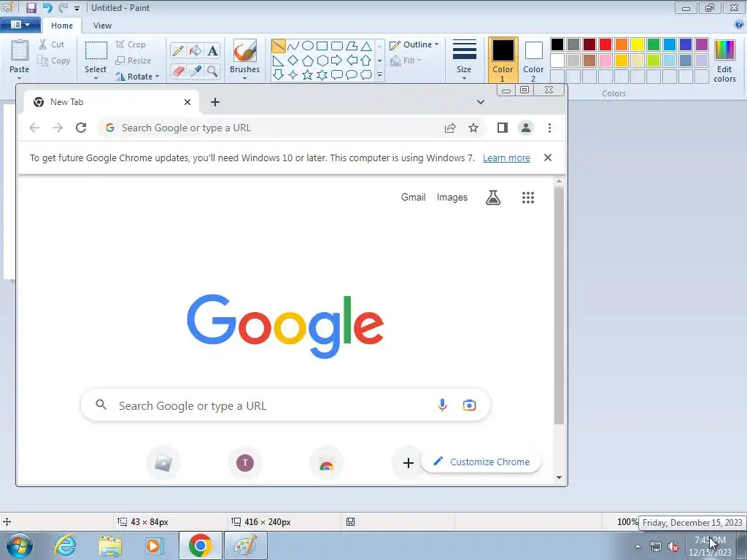This screenshot has height=560, width=747.
Task: Click Edit colors button in Paint
Action: point(724,61)
